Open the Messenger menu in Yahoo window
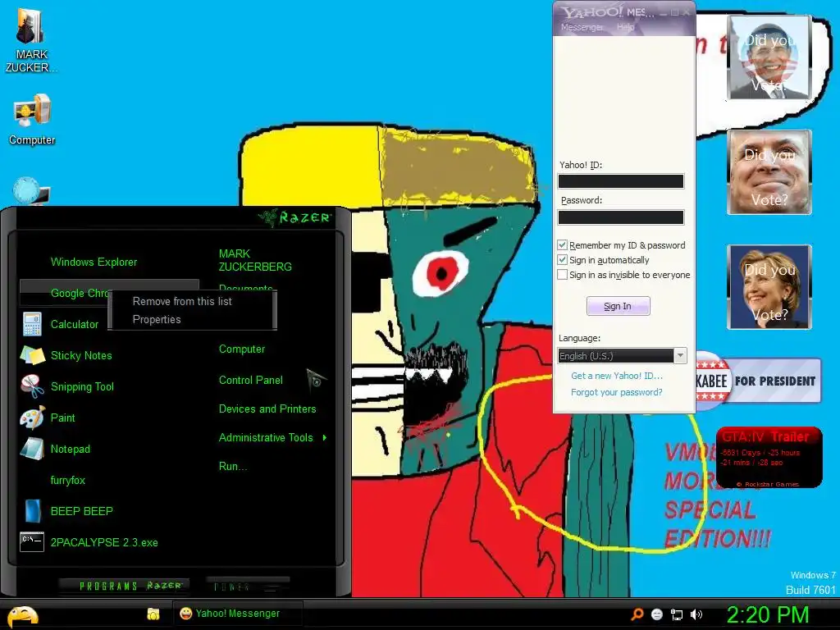The width and height of the screenshot is (840, 630). pos(582,27)
